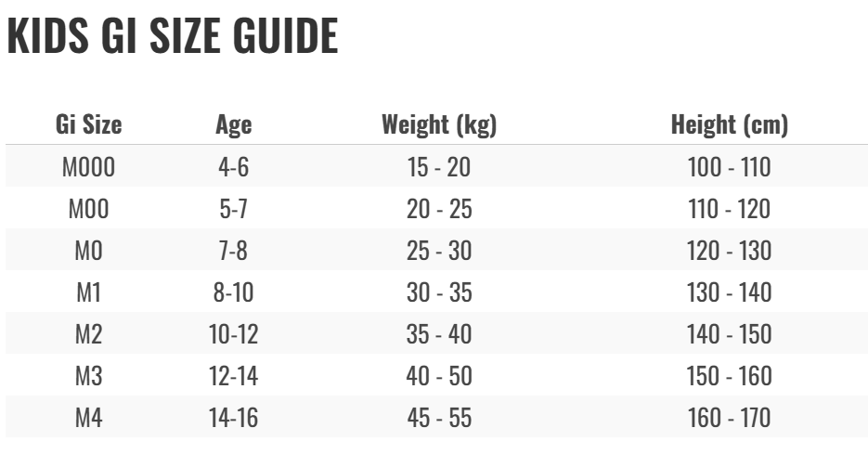Viewport: 868px width, 454px height.
Task: Select the 15 - 20 weight cell
Action: (439, 167)
